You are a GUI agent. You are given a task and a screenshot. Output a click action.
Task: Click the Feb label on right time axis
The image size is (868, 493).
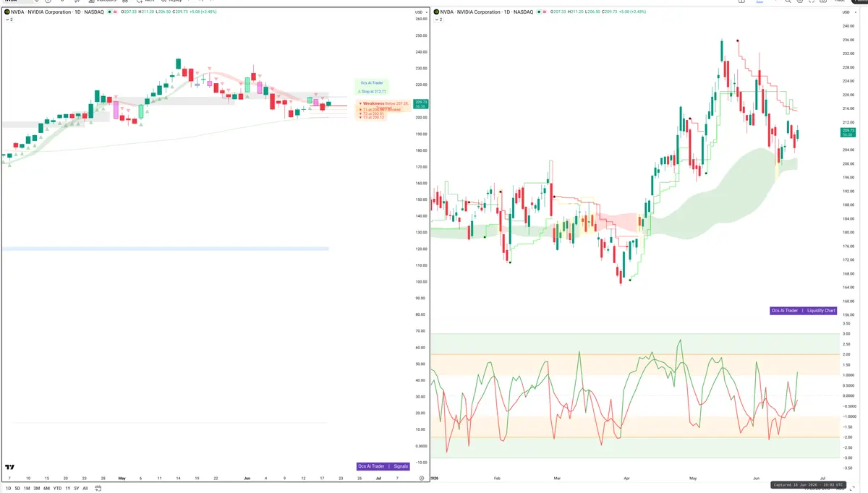coord(496,478)
